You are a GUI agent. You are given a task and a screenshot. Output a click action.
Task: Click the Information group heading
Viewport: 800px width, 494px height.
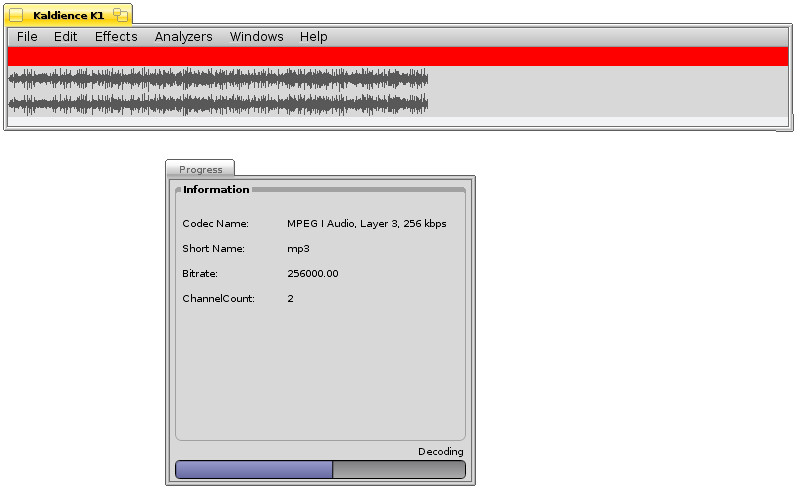pyautogui.click(x=216, y=189)
